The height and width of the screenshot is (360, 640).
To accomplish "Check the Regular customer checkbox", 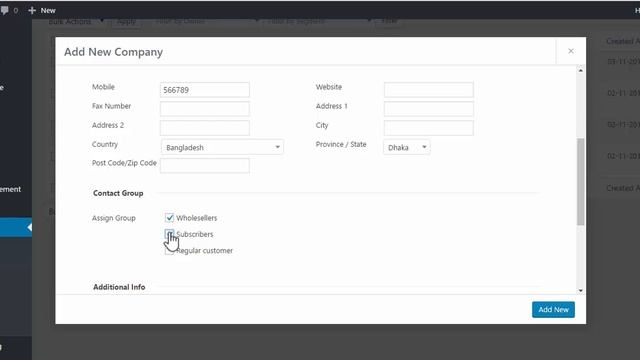I will 169,250.
